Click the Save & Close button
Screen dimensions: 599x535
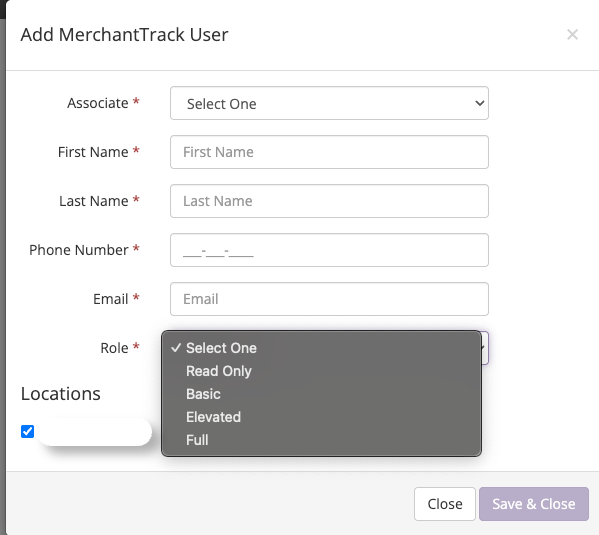point(534,504)
